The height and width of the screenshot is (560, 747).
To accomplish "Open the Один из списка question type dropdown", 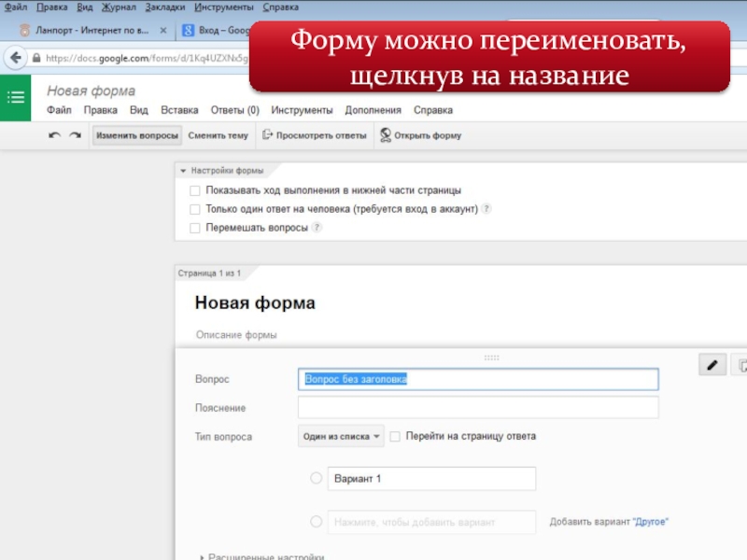I will tap(341, 436).
